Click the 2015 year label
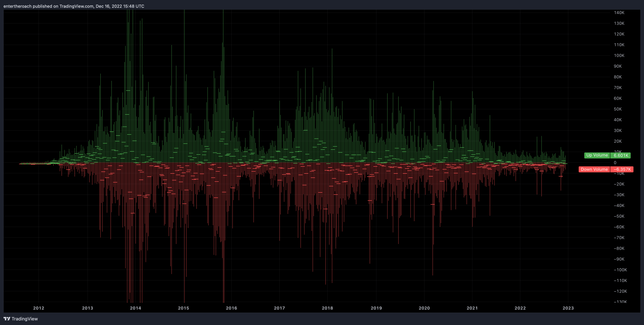The height and width of the screenshot is (325, 644). coord(183,308)
